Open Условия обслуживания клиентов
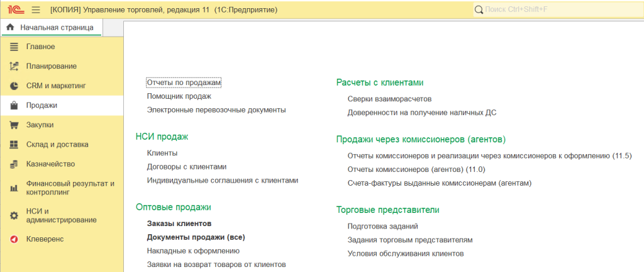The height and width of the screenshot is (272, 644). pos(406,254)
